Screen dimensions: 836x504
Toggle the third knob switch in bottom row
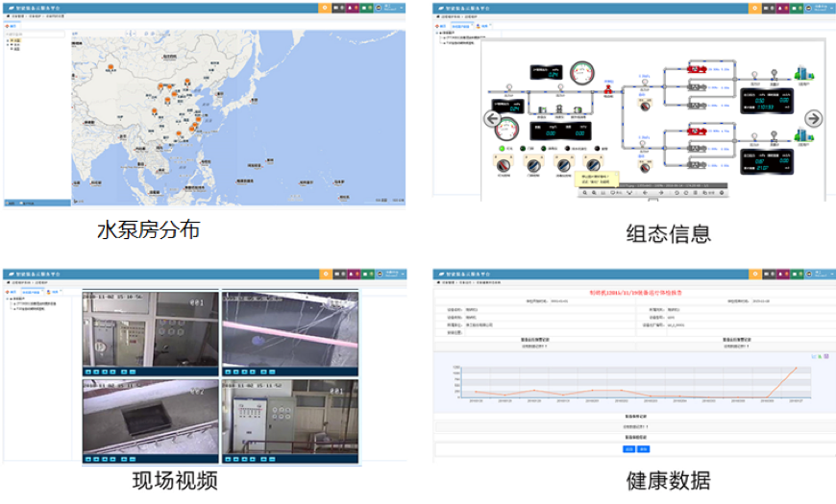563,164
